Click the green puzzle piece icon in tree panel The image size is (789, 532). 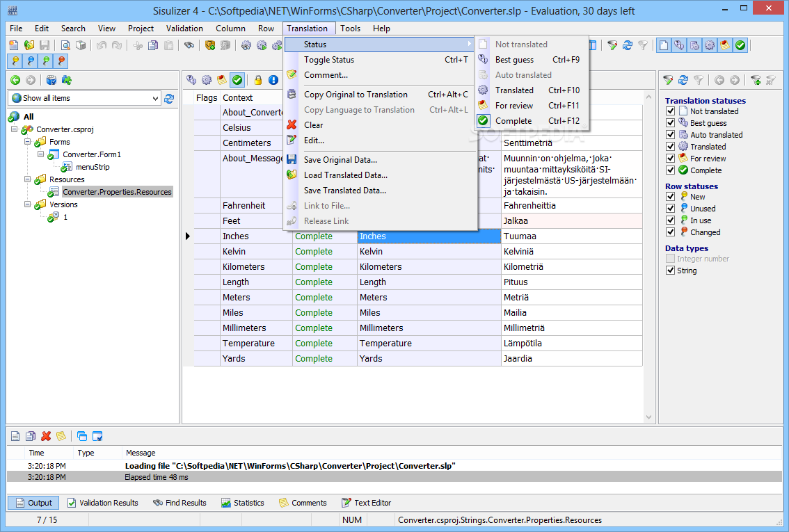(x=66, y=80)
